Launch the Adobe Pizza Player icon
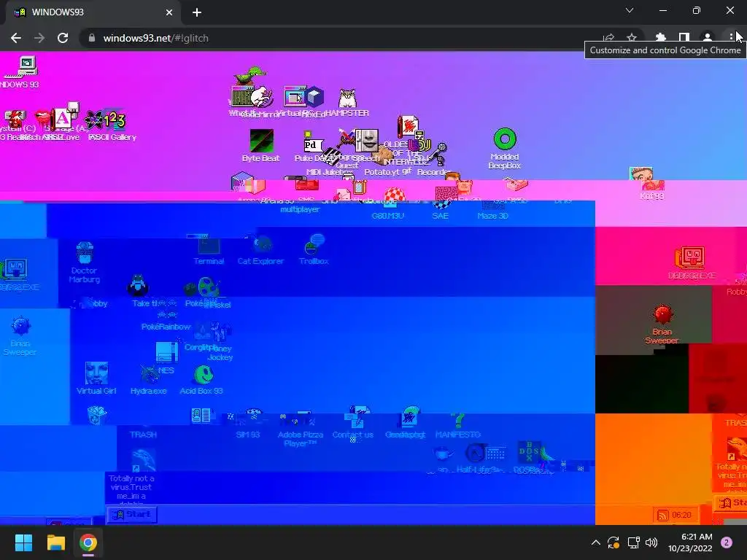This screenshot has width=747, height=560. coord(300,429)
